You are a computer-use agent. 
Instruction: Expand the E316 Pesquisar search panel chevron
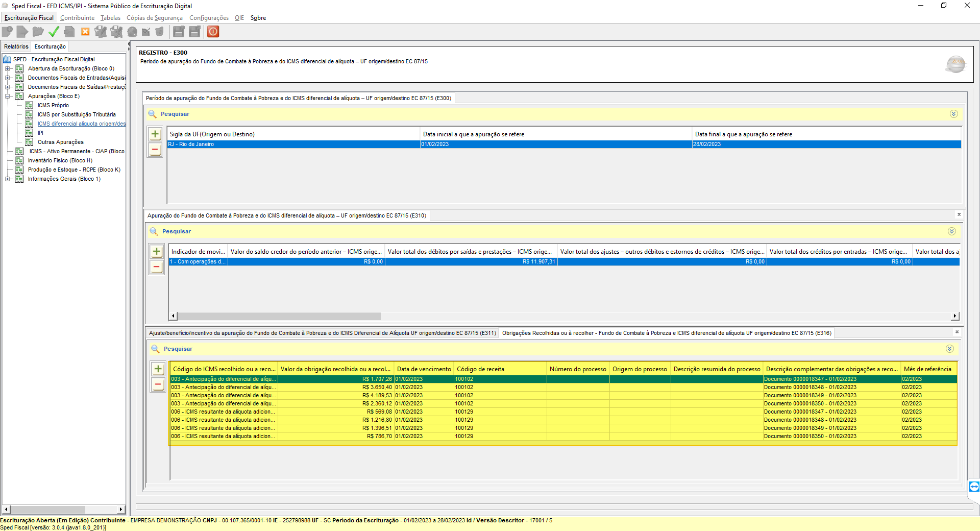(949, 349)
